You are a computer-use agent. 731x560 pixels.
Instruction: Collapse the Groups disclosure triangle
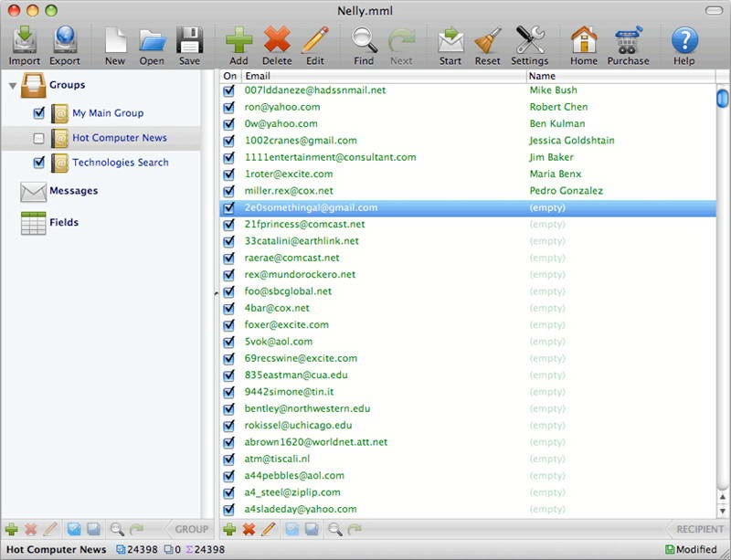click(x=13, y=86)
